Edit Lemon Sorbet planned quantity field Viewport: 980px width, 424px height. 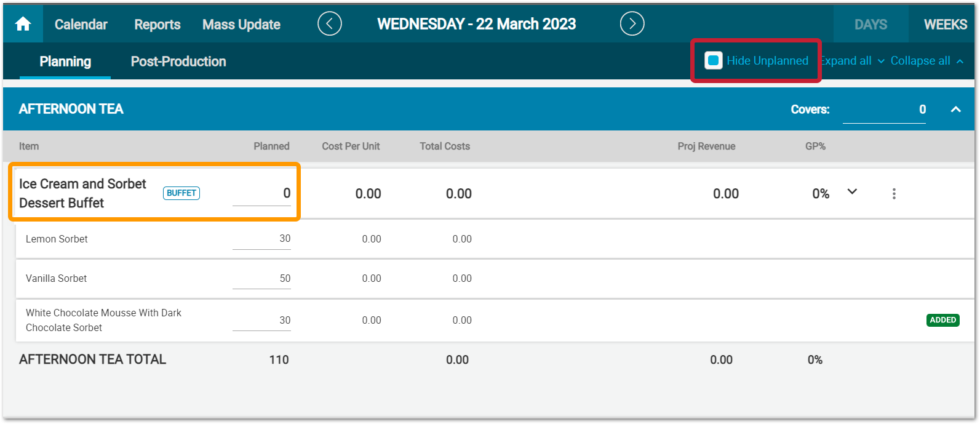262,239
